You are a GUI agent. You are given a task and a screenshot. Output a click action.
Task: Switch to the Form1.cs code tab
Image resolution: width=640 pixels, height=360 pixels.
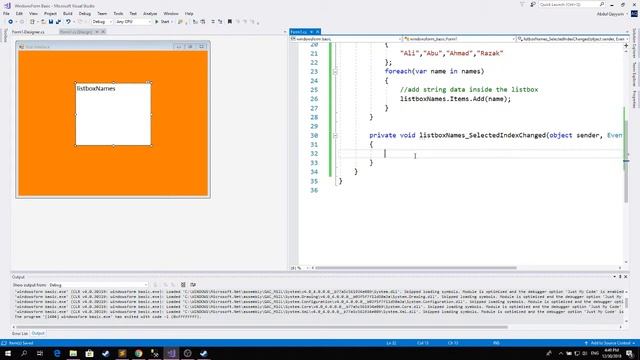click(299, 32)
